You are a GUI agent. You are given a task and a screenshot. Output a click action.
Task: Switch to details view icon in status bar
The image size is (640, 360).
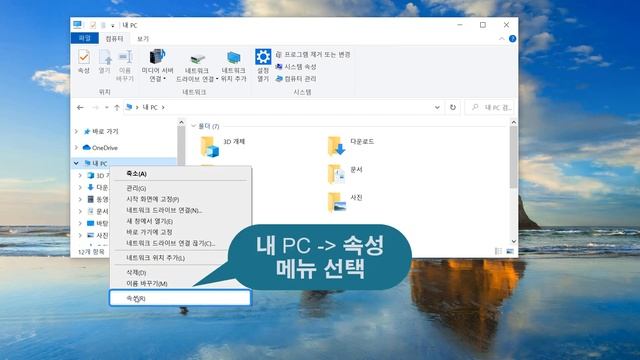(x=498, y=251)
